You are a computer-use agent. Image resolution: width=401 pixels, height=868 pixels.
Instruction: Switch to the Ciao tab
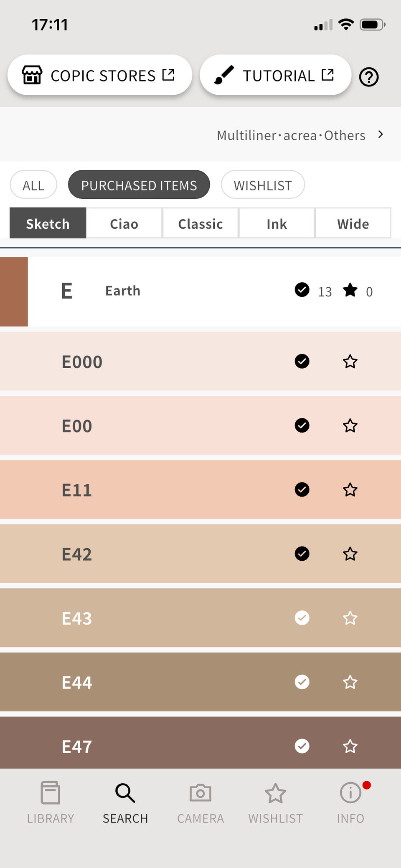tap(124, 223)
